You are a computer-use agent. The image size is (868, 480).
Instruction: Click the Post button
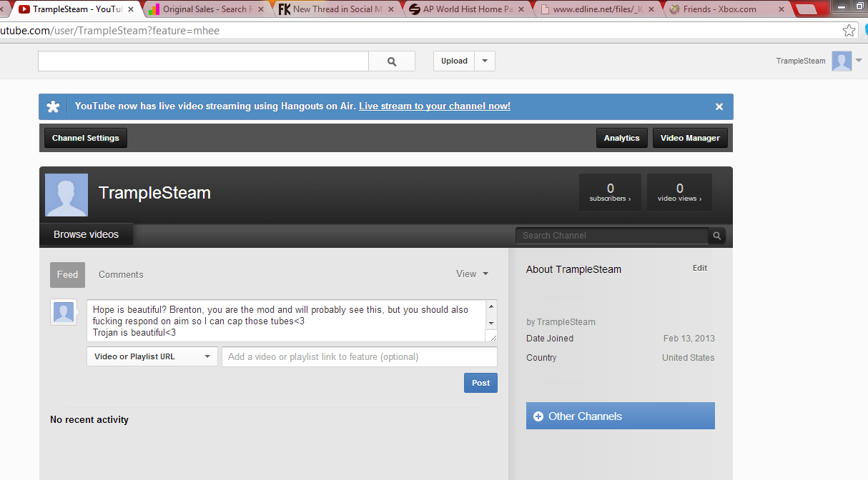pyautogui.click(x=480, y=383)
